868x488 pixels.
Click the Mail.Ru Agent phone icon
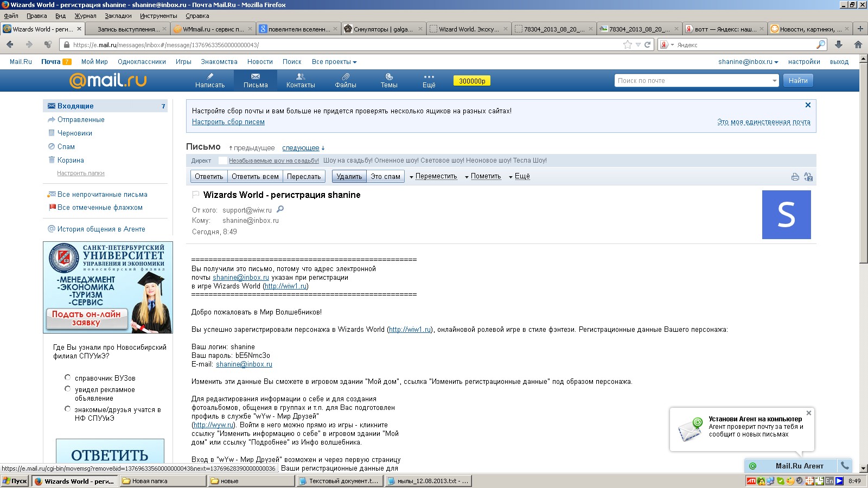pos(845,465)
